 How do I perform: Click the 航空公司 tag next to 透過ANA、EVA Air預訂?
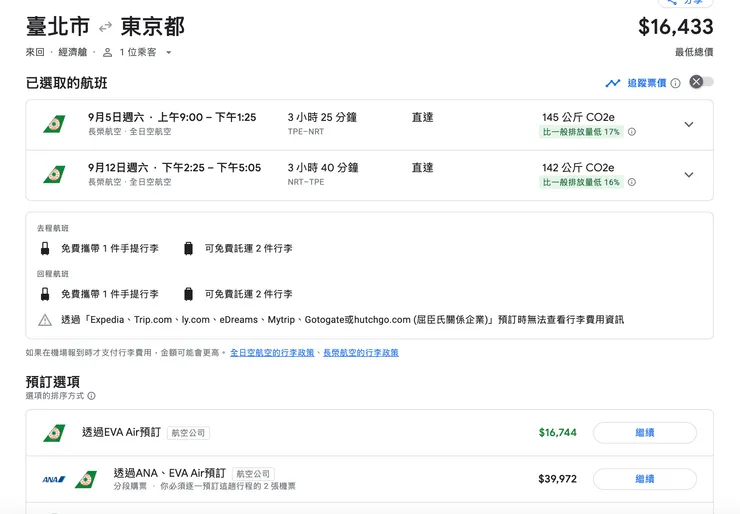(253, 473)
